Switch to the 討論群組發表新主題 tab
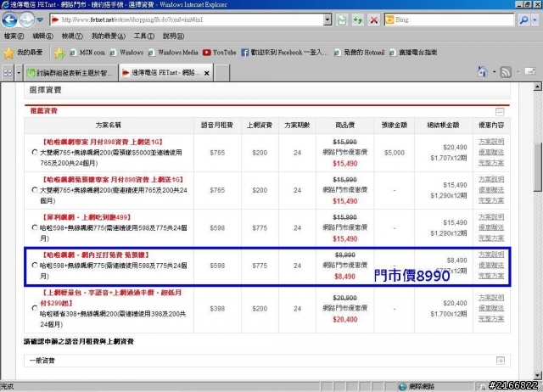 70,73
